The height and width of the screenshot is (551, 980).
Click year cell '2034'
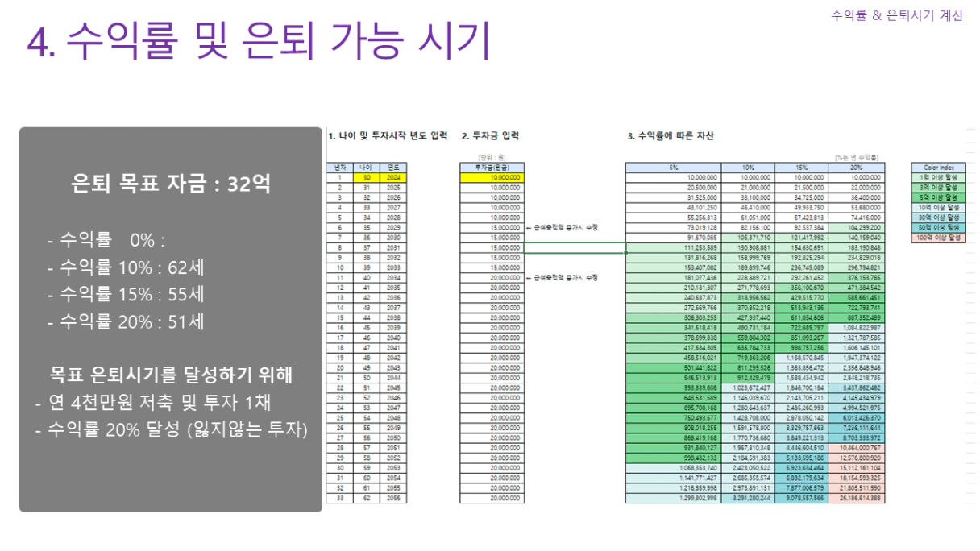pos(392,278)
